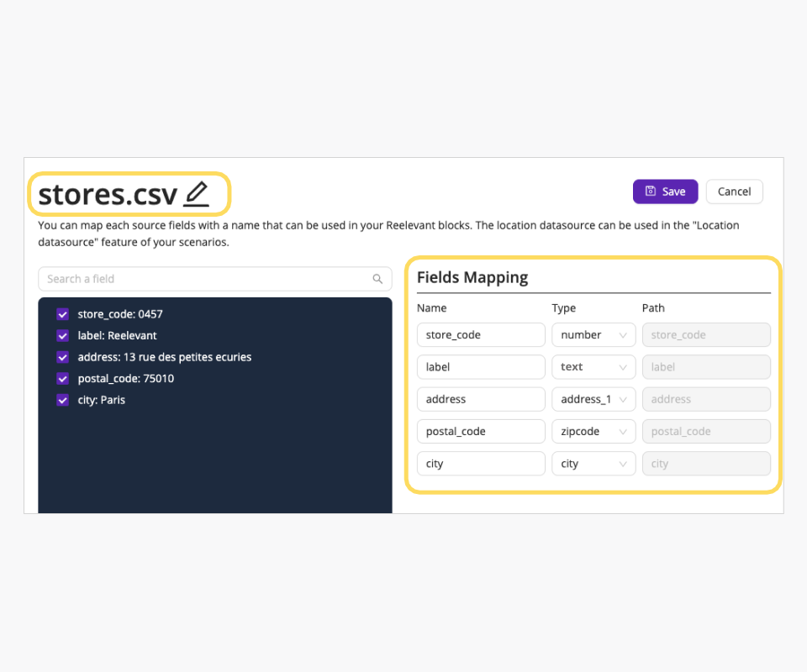Screen dimensions: 807x672
Task: Click the Cancel button
Action: (x=734, y=192)
